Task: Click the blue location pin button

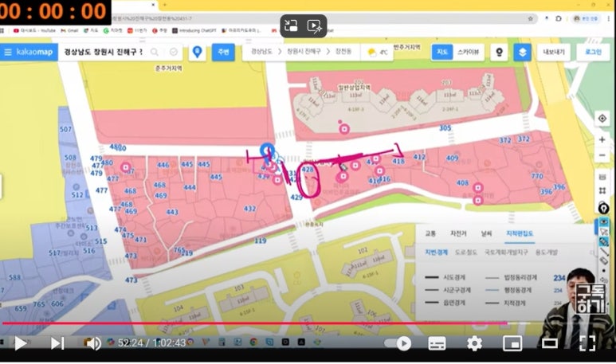Action: (197, 52)
